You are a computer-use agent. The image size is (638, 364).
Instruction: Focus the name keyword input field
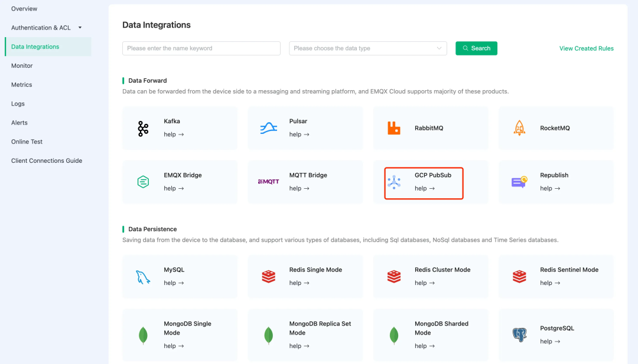click(201, 48)
